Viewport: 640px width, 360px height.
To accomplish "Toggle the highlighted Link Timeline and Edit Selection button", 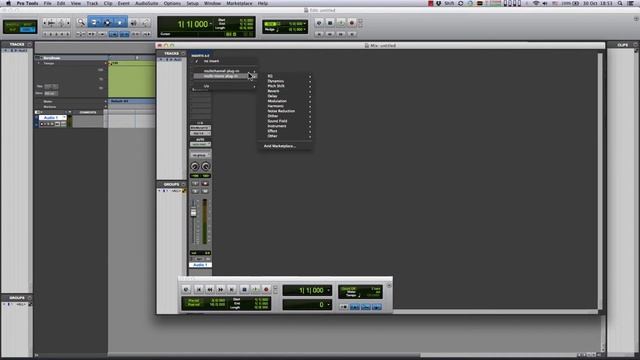I will pyautogui.click(x=124, y=34).
